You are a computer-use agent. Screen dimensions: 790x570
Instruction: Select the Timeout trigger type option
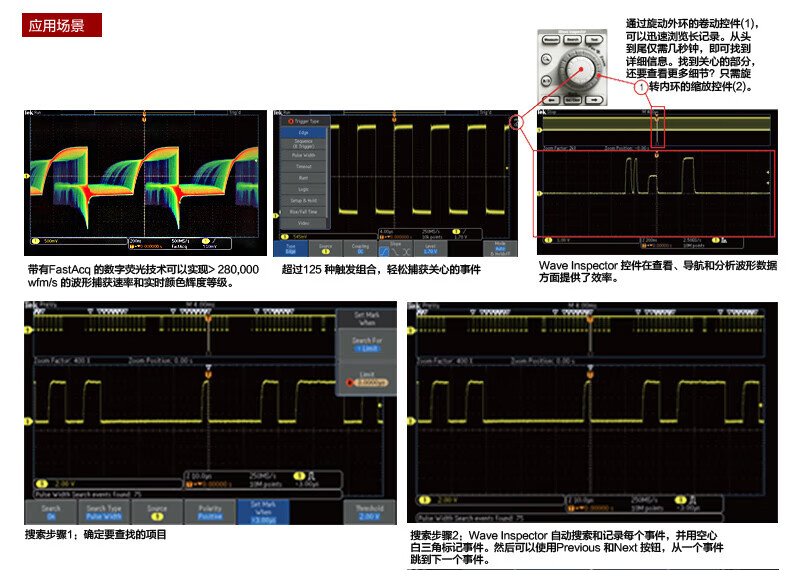(x=303, y=166)
